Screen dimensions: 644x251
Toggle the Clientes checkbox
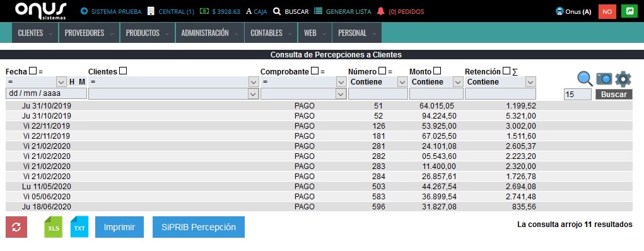click(x=123, y=71)
